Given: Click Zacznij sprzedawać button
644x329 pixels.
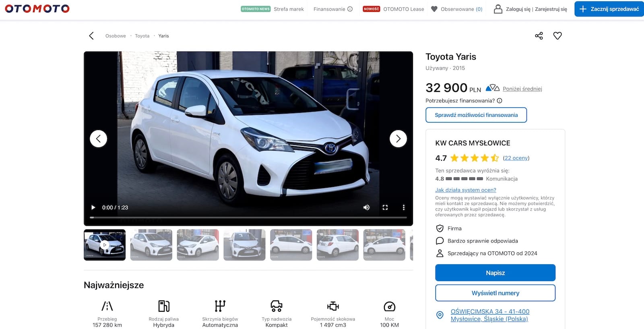Looking at the screenshot, I should [x=609, y=9].
